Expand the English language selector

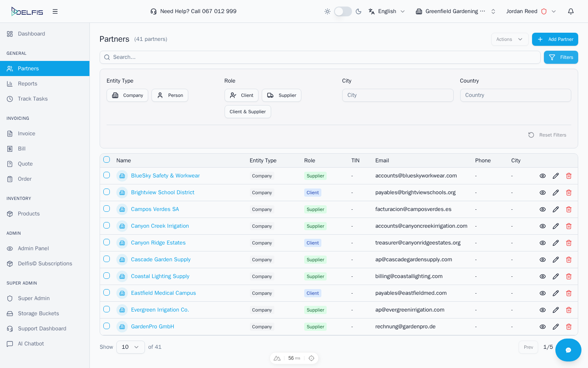[387, 11]
